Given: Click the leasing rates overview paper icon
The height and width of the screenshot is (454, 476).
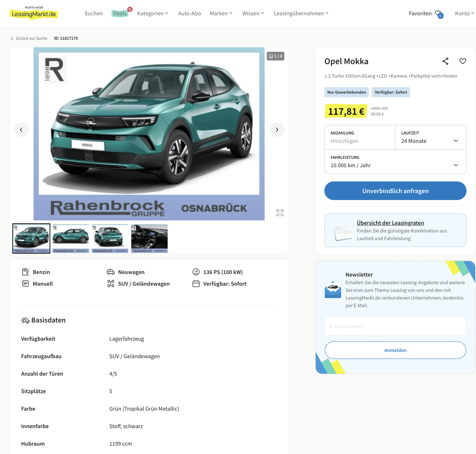Looking at the screenshot, I should [x=343, y=233].
